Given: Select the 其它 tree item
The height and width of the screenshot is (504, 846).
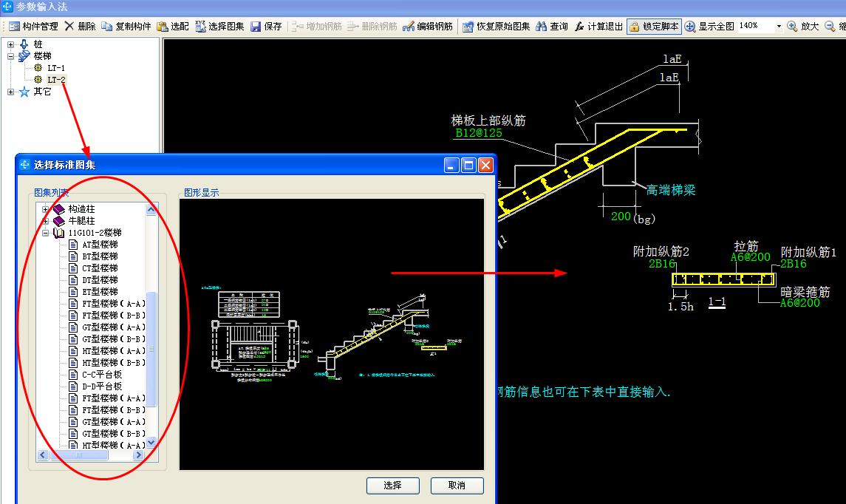Looking at the screenshot, I should [x=42, y=92].
